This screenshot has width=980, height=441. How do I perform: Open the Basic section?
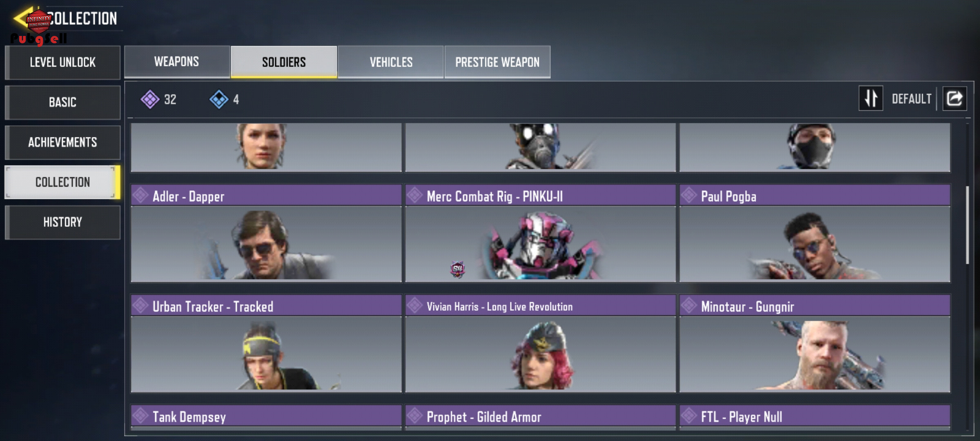[x=62, y=102]
